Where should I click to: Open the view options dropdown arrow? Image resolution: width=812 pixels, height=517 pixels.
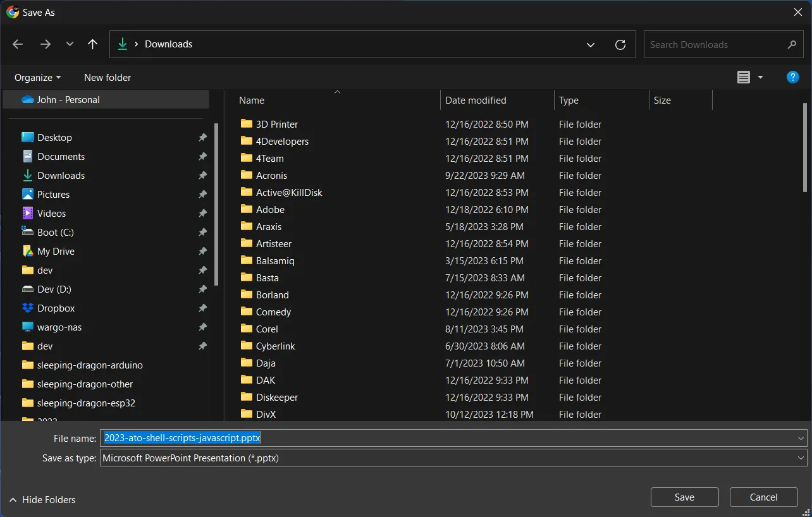[760, 77]
